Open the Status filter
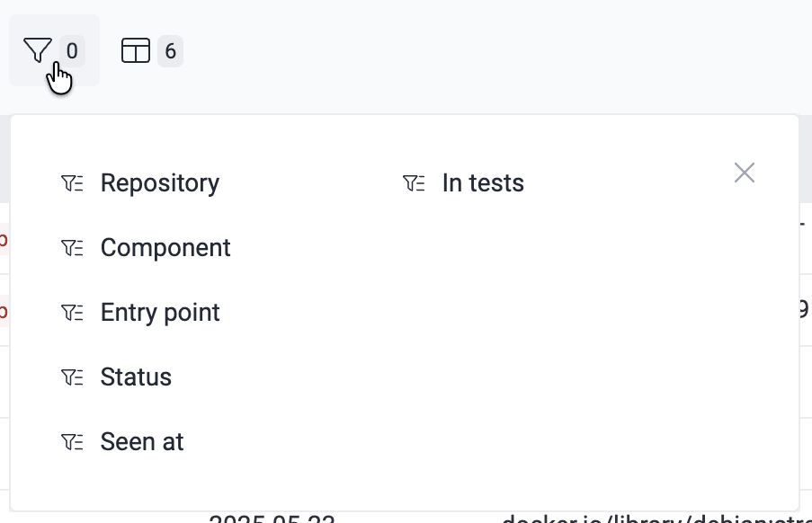 [x=136, y=377]
